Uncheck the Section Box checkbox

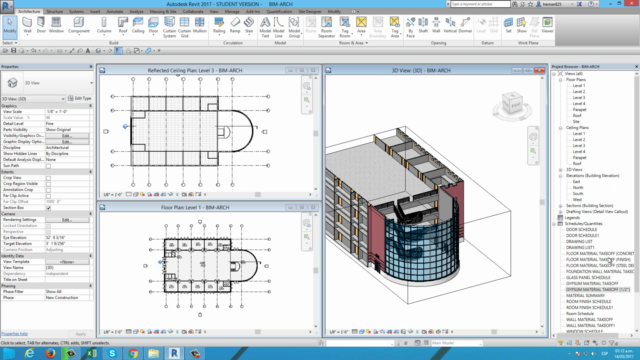click(48, 208)
